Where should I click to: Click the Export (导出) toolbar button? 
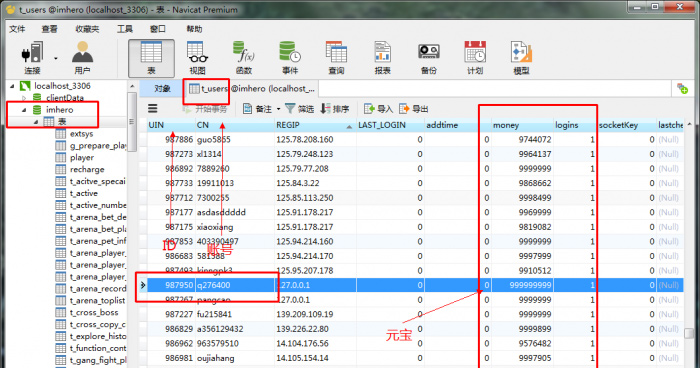click(414, 109)
